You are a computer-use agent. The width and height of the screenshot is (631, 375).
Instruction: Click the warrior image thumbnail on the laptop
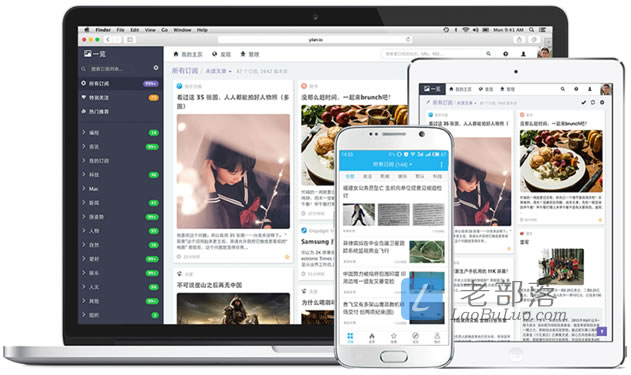pyautogui.click(x=233, y=308)
